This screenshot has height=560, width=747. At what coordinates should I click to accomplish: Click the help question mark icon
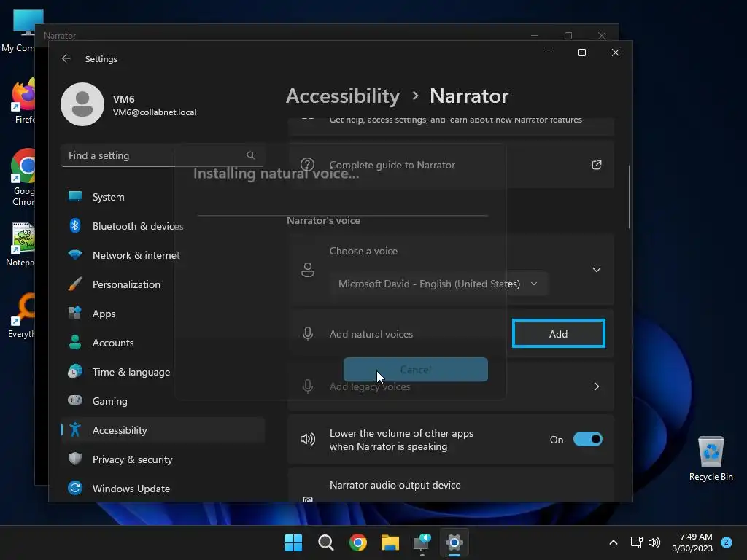307,165
